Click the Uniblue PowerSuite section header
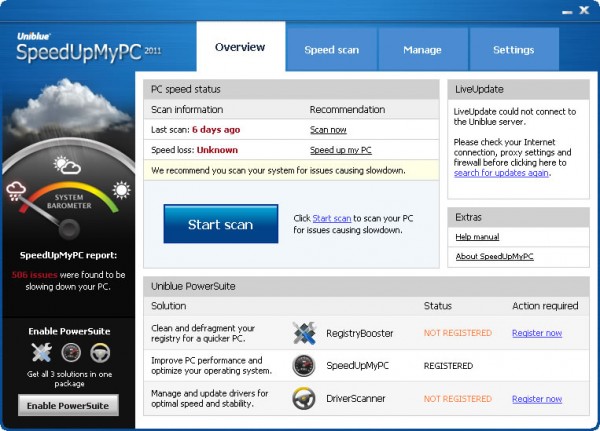Screen dimensions: 600x431 pyautogui.click(x=366, y=286)
